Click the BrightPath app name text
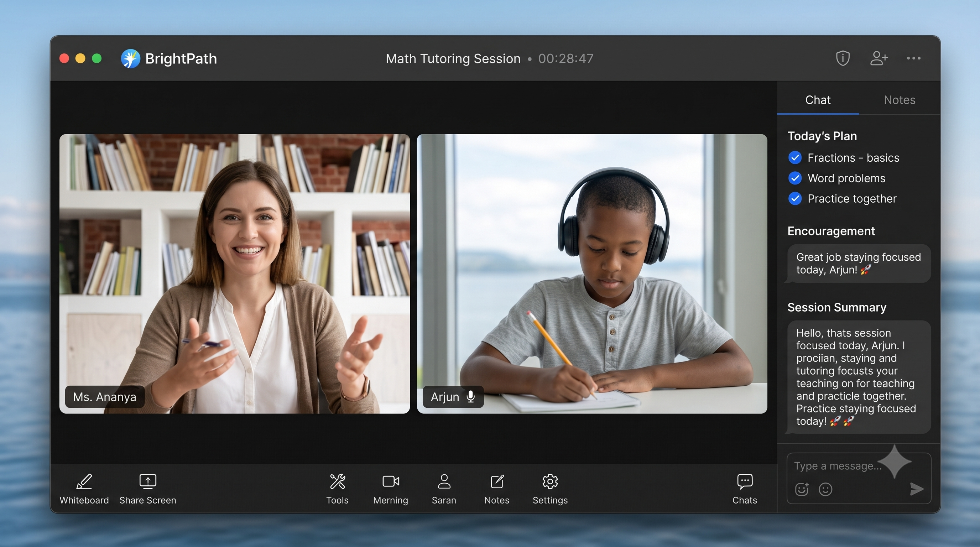 [181, 58]
